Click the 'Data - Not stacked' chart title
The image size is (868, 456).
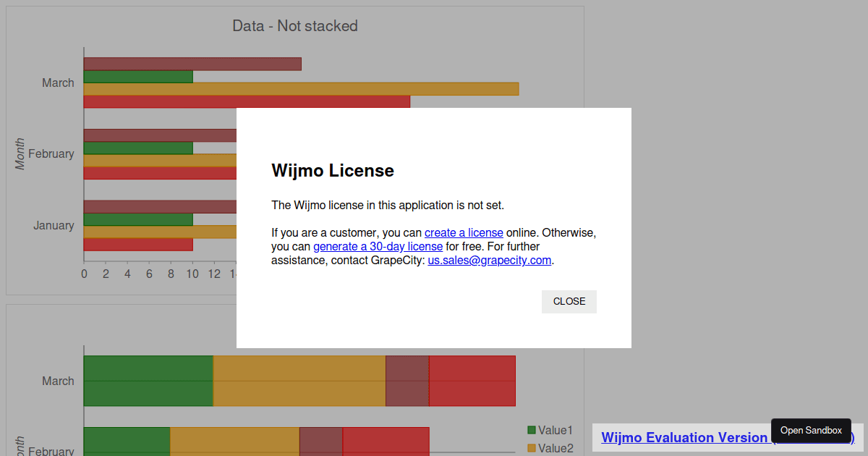coord(294,26)
